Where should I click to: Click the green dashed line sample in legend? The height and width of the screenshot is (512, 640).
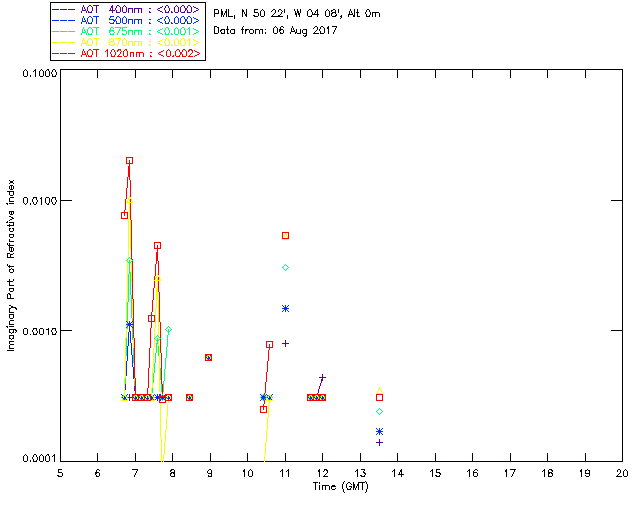click(64, 31)
